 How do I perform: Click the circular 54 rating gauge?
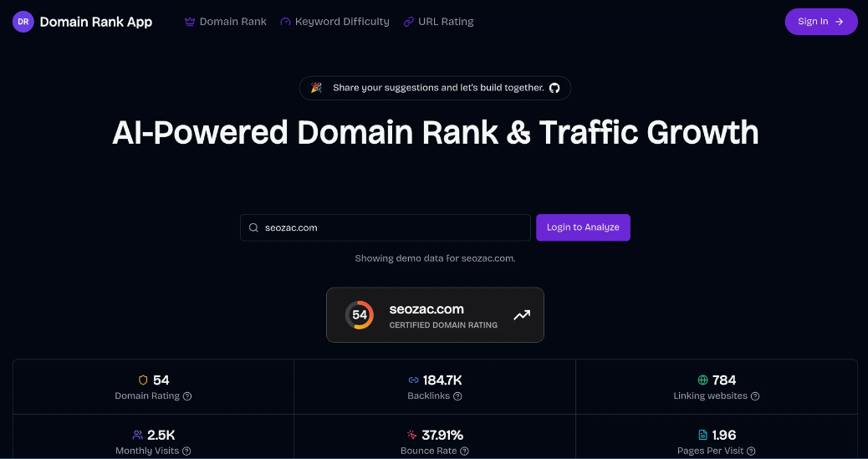[x=360, y=315]
